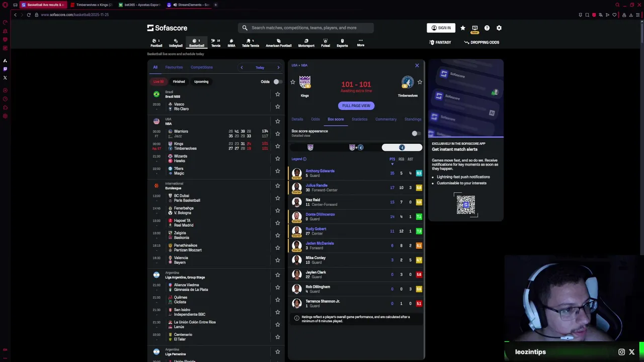Image resolution: width=644 pixels, height=362 pixels.
Task: Click the X icon in browser sidebar
Action: pos(5,78)
